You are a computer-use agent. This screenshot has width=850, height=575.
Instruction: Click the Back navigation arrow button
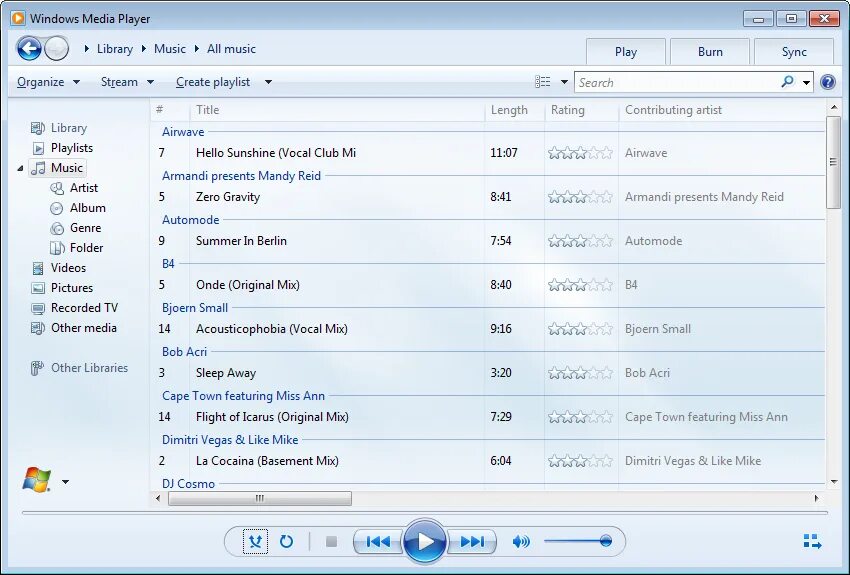[29, 49]
